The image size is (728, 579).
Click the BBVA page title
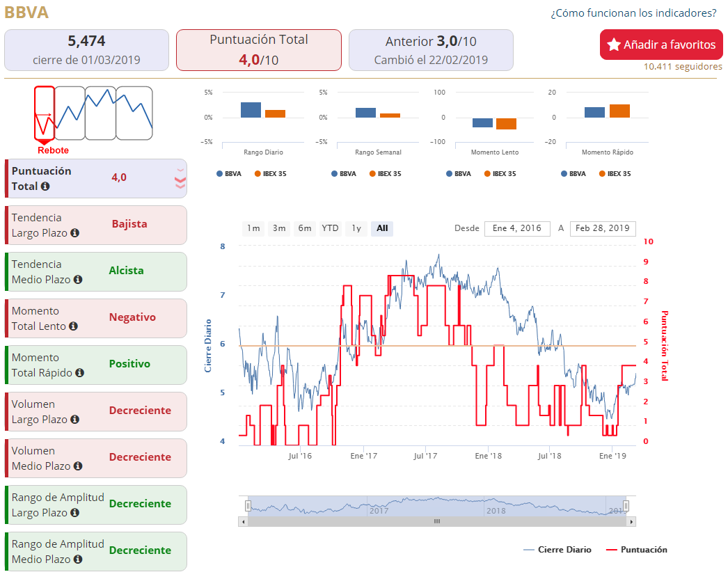click(26, 13)
